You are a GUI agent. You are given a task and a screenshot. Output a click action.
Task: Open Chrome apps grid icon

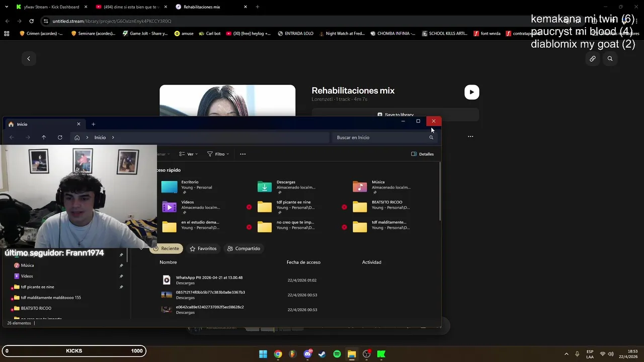pyautogui.click(x=7, y=34)
